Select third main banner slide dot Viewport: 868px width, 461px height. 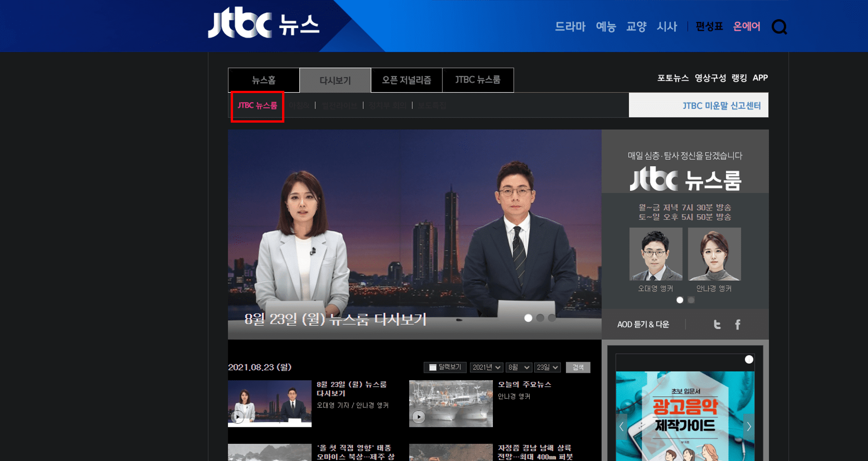pos(552,318)
